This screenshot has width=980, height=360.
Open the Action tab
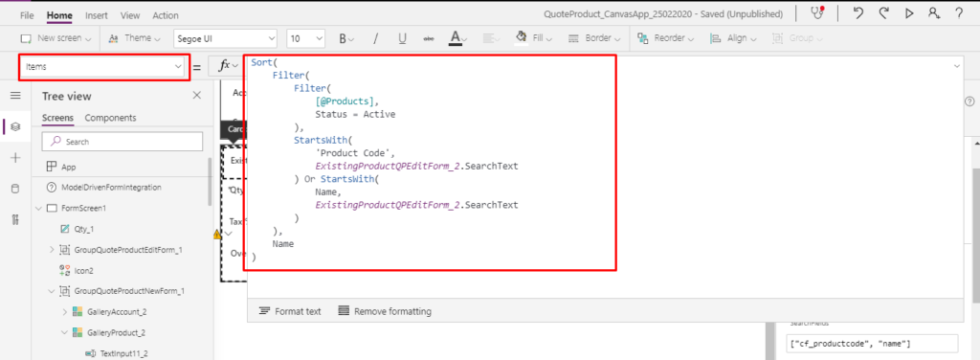pyautogui.click(x=165, y=15)
